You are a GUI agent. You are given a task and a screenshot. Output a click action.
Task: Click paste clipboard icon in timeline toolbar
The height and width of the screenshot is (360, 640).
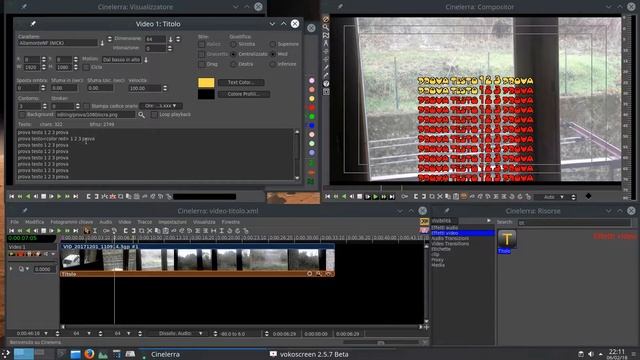[x=165, y=231]
